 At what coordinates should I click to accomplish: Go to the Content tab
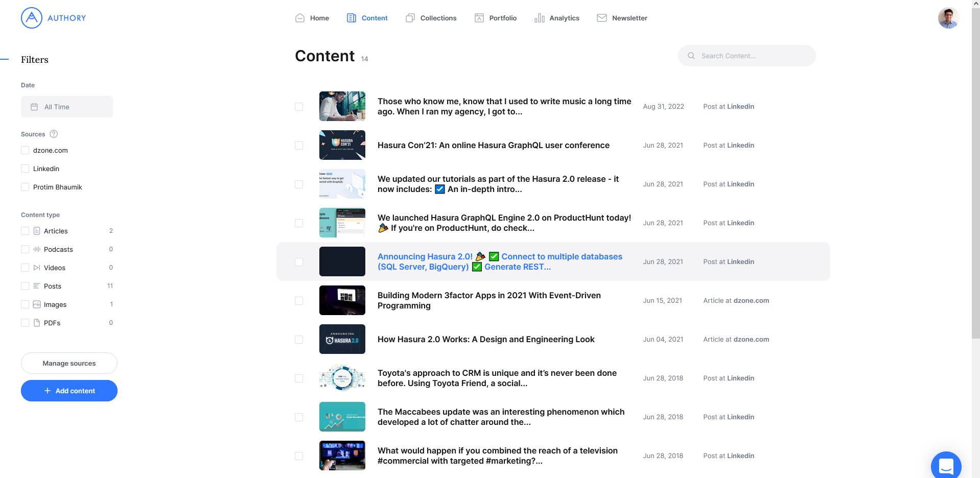[x=367, y=18]
